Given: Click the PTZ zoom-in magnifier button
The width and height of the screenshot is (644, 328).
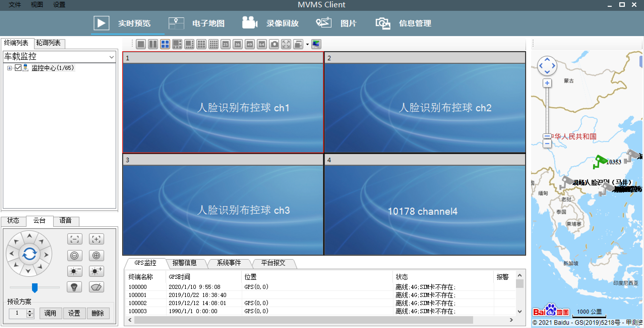Looking at the screenshot, I should pyautogui.click(x=96, y=256).
